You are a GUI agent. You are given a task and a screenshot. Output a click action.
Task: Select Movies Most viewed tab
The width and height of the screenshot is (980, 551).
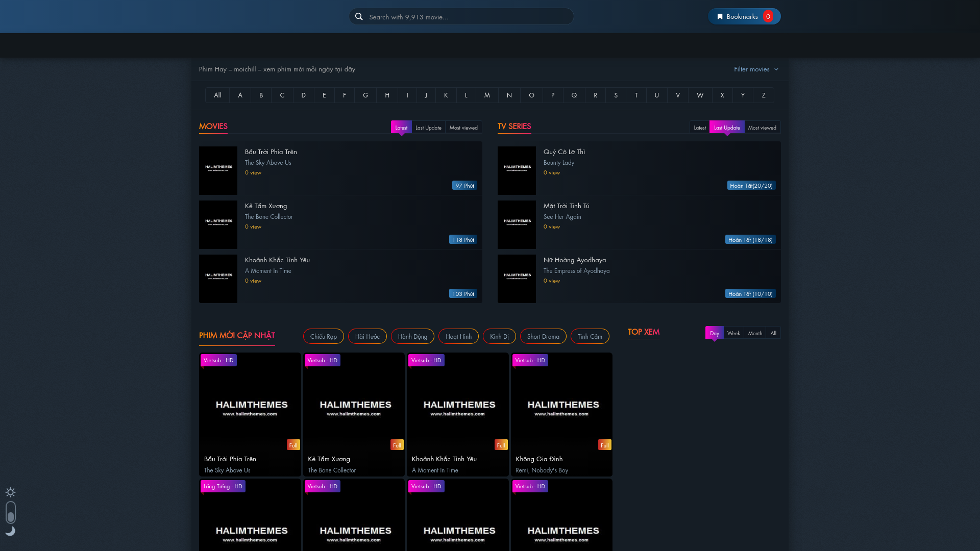[463, 128]
